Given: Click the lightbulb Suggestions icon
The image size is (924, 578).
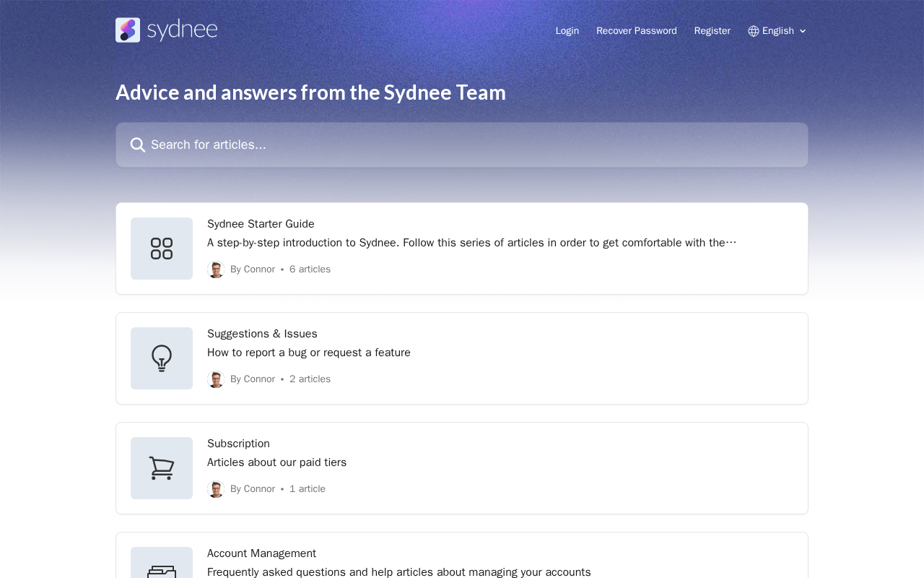Looking at the screenshot, I should coord(162,358).
